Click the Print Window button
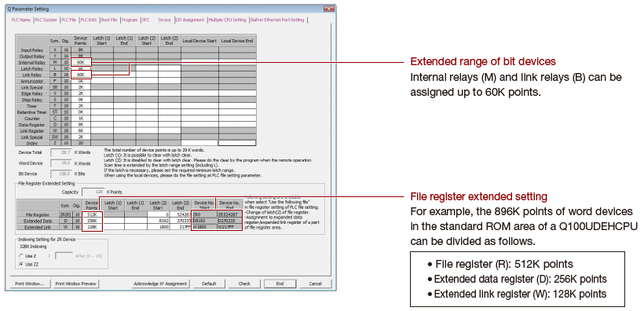This screenshot has width=644, height=311. pos(30,284)
